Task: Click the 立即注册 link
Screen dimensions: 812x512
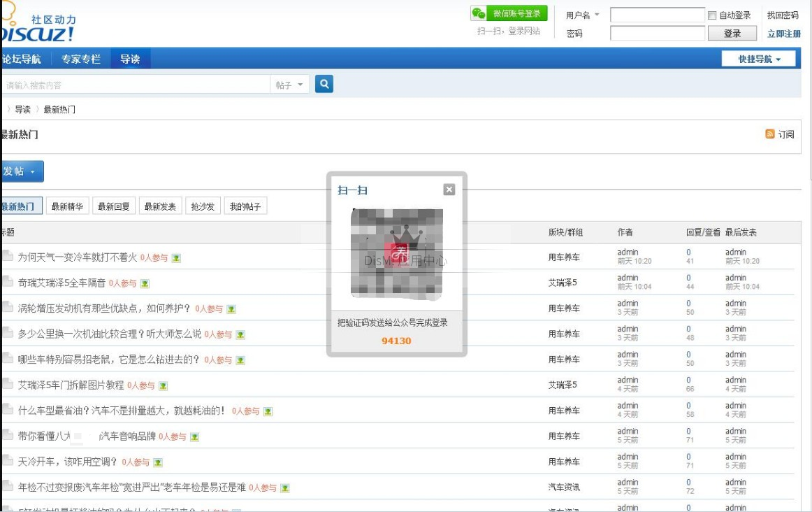Action: pos(784,34)
